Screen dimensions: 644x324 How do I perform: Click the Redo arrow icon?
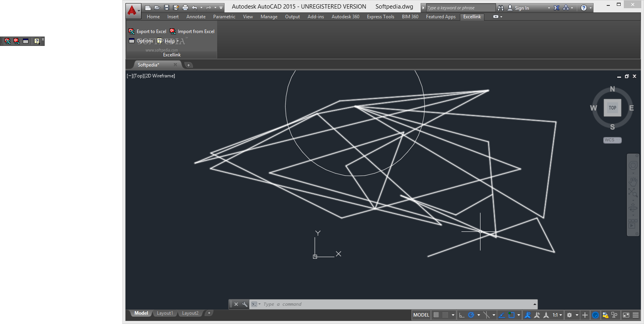209,7
